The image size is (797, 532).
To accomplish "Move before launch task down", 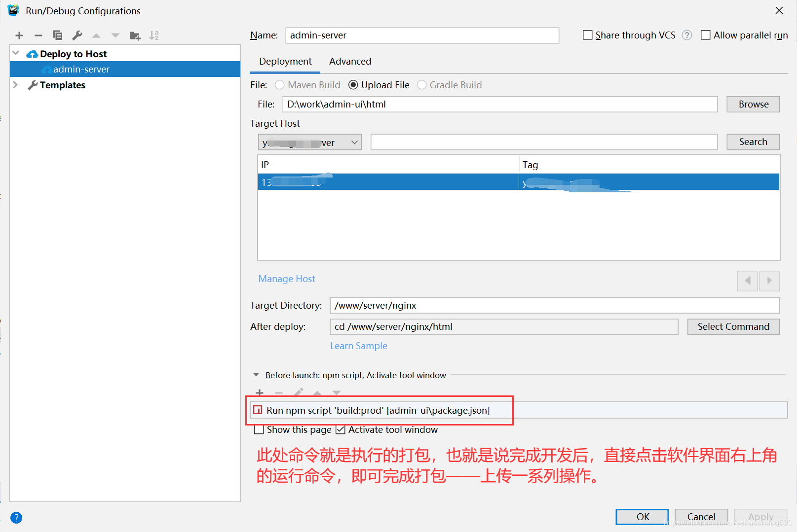I will (337, 392).
